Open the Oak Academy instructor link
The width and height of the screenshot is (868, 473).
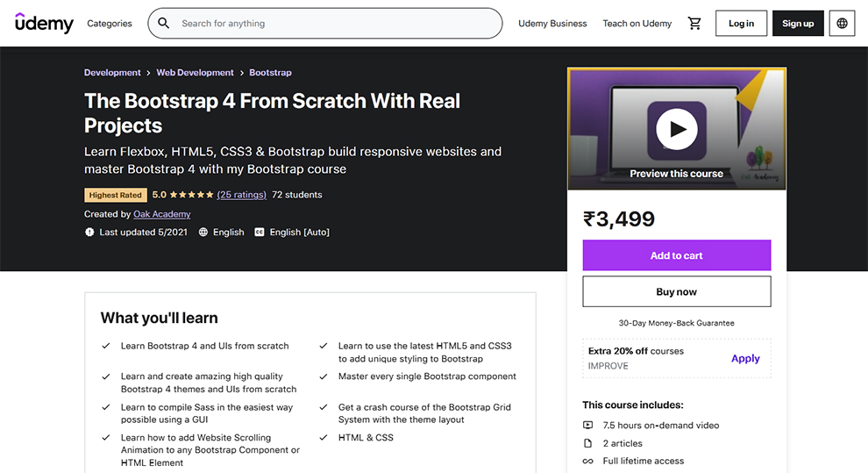coord(161,214)
